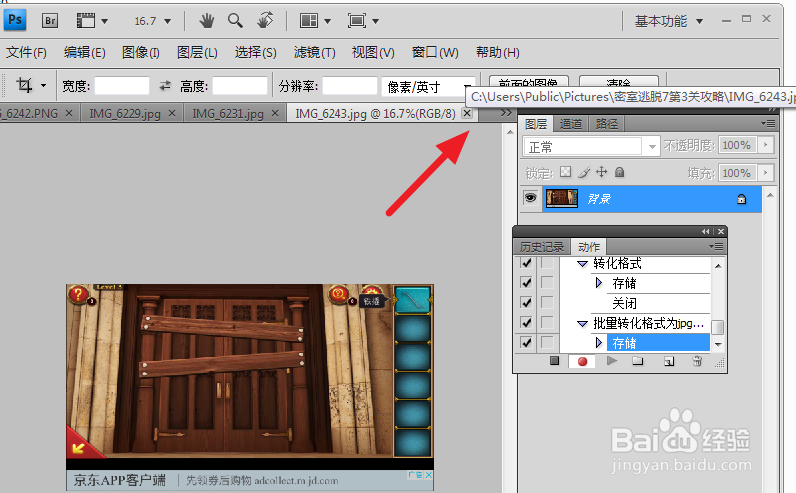Show the hidden document tabs with the >> icon
The width and height of the screenshot is (796, 493).
506,113
